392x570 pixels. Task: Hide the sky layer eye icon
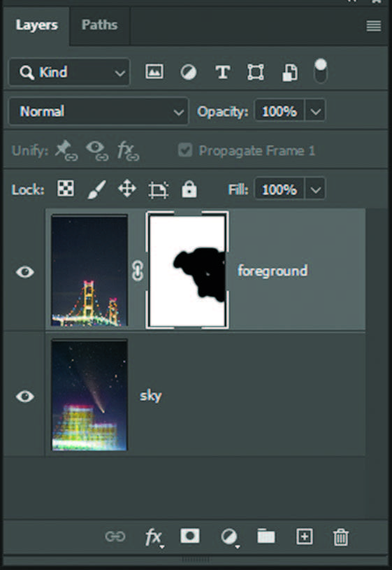click(x=24, y=397)
